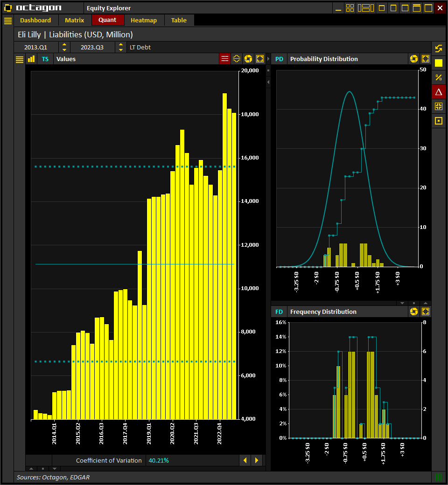The width and height of the screenshot is (448, 485).
Task: Switch to the Dashboard tab
Action: (35, 21)
